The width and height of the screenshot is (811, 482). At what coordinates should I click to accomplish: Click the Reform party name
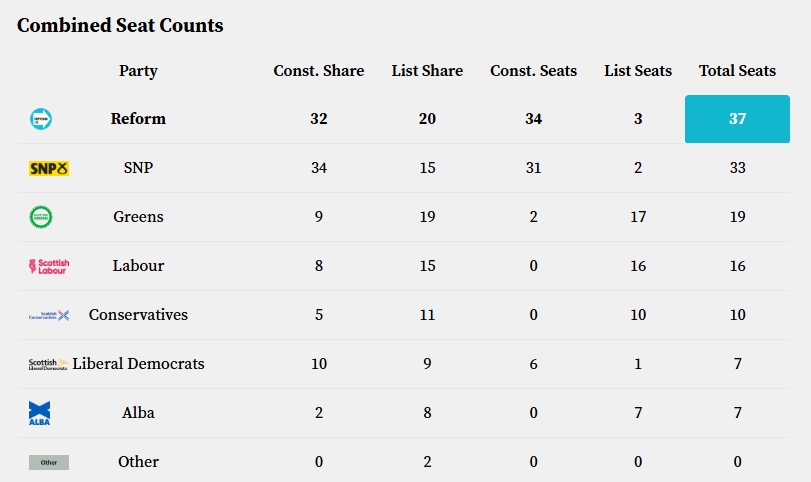[138, 119]
